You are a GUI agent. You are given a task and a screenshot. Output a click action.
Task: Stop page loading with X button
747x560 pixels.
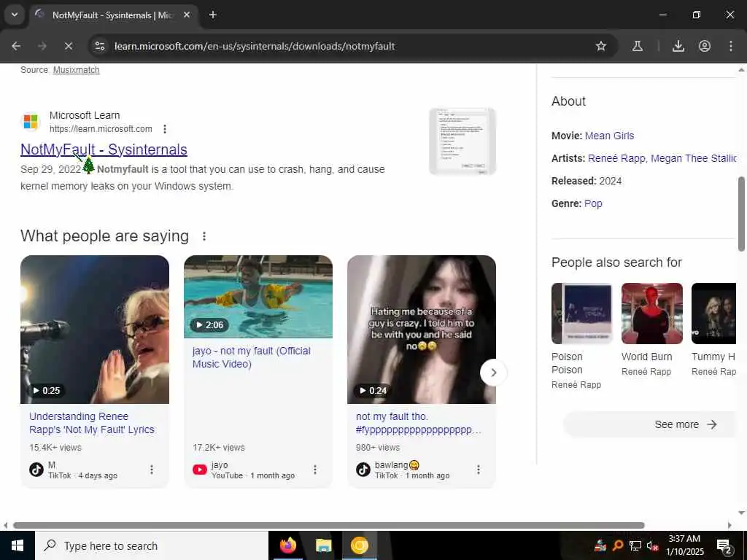coord(69,46)
